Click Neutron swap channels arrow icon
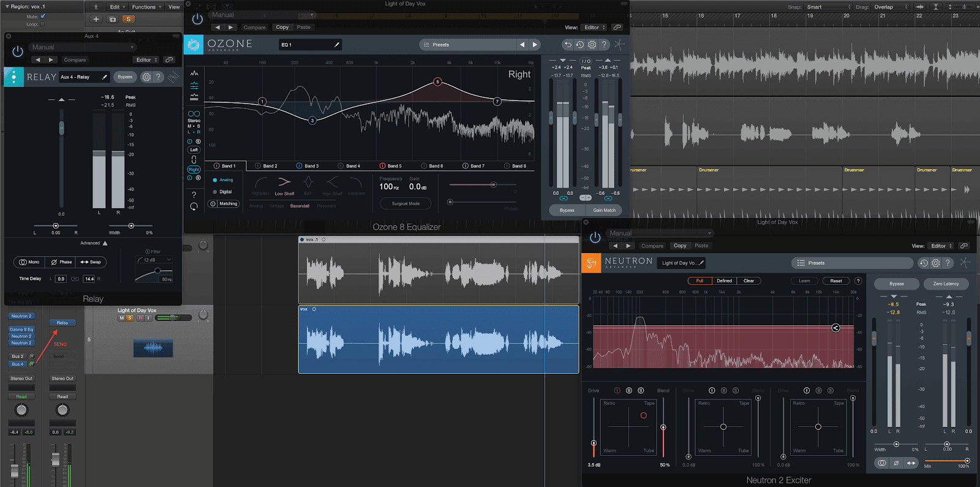The height and width of the screenshot is (487, 980). [911, 463]
